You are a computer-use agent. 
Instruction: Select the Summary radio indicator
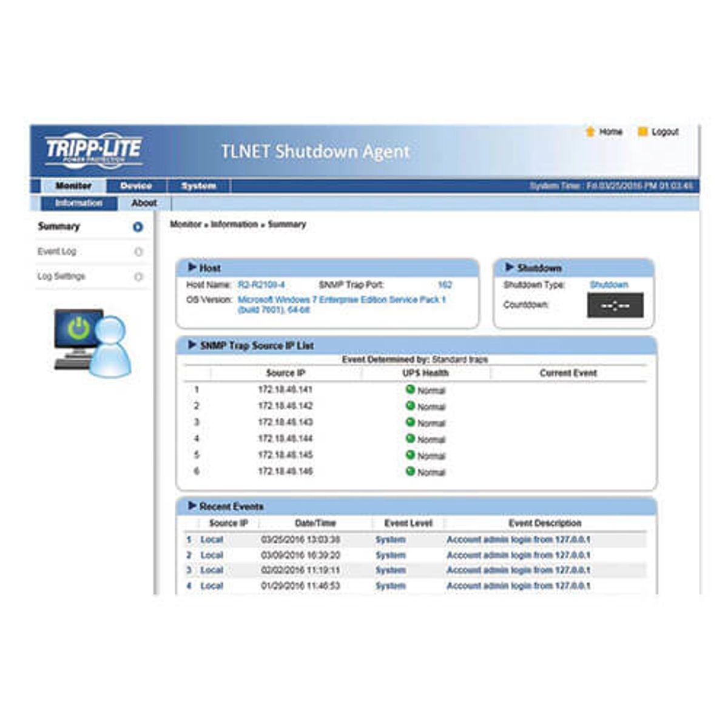(138, 227)
